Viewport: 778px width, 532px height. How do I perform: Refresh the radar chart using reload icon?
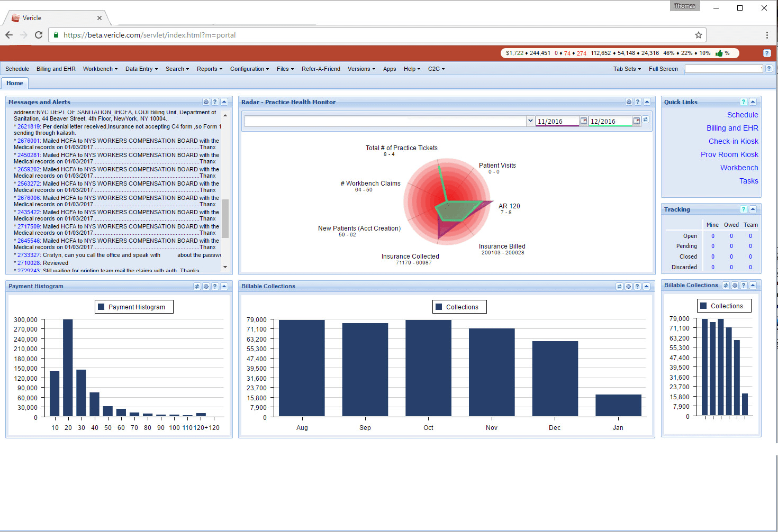coord(646,120)
